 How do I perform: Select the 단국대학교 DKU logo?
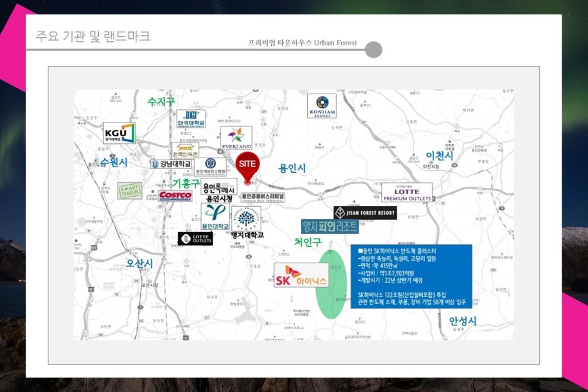(191, 119)
